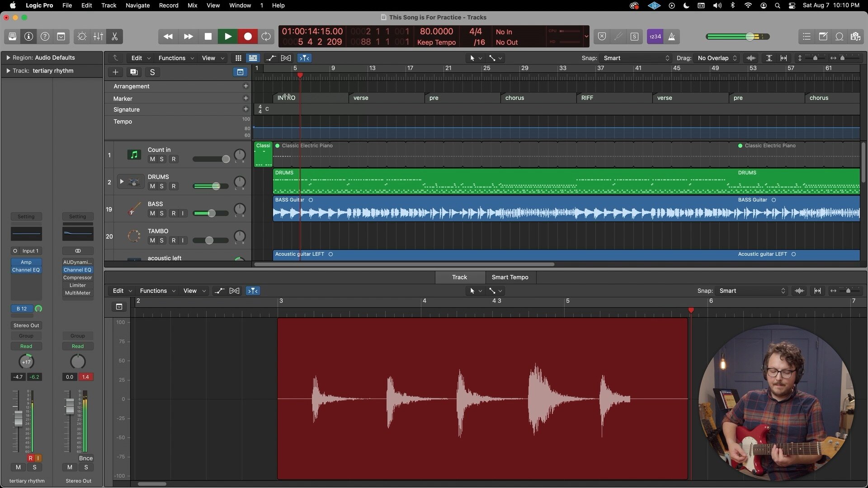Open the Wi-Fi menu bar icon
The image size is (868, 488).
point(748,5)
